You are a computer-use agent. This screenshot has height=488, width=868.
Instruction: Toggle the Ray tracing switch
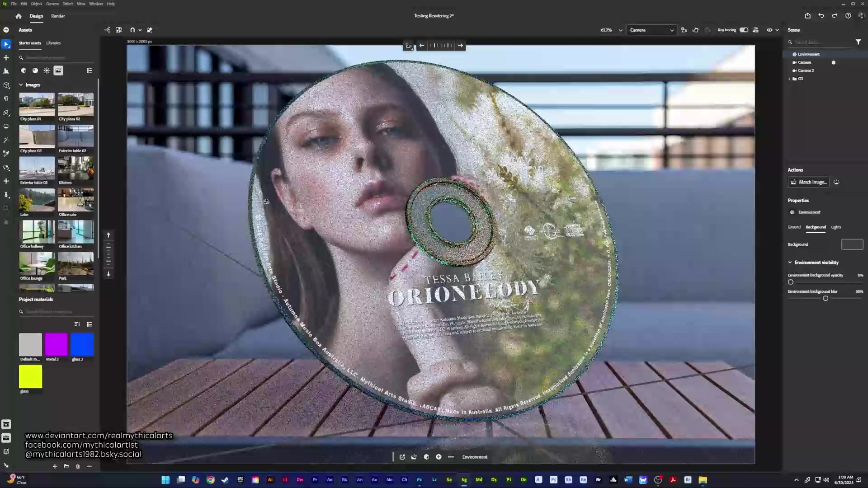click(x=744, y=30)
